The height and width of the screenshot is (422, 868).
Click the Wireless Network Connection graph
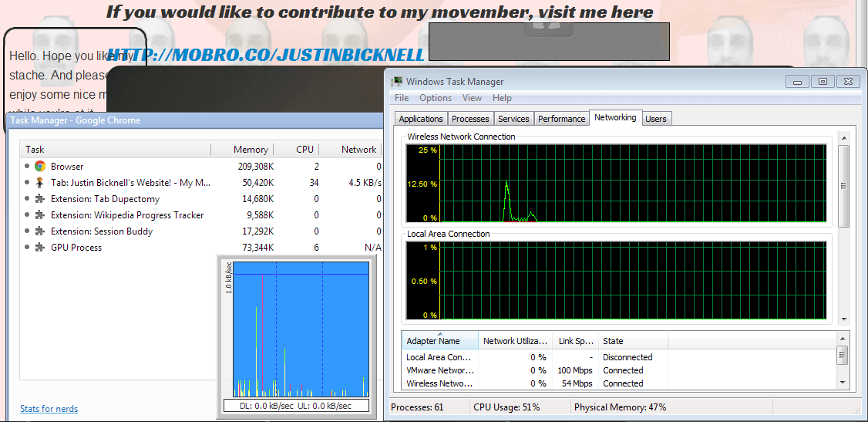point(616,184)
